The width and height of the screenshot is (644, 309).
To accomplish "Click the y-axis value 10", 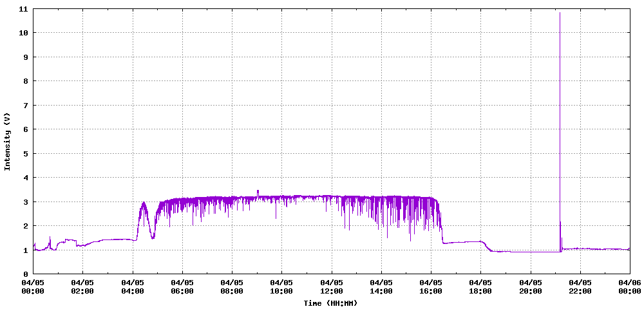I will 23,33.
